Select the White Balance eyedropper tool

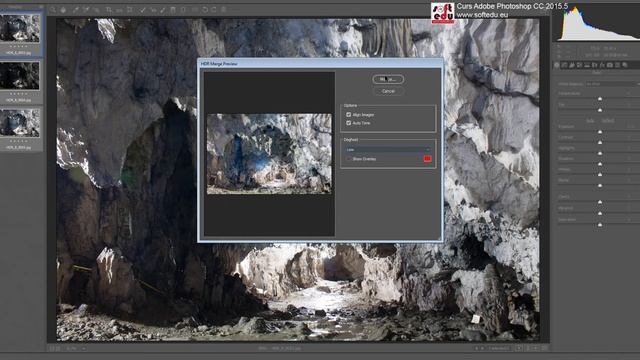point(76,10)
